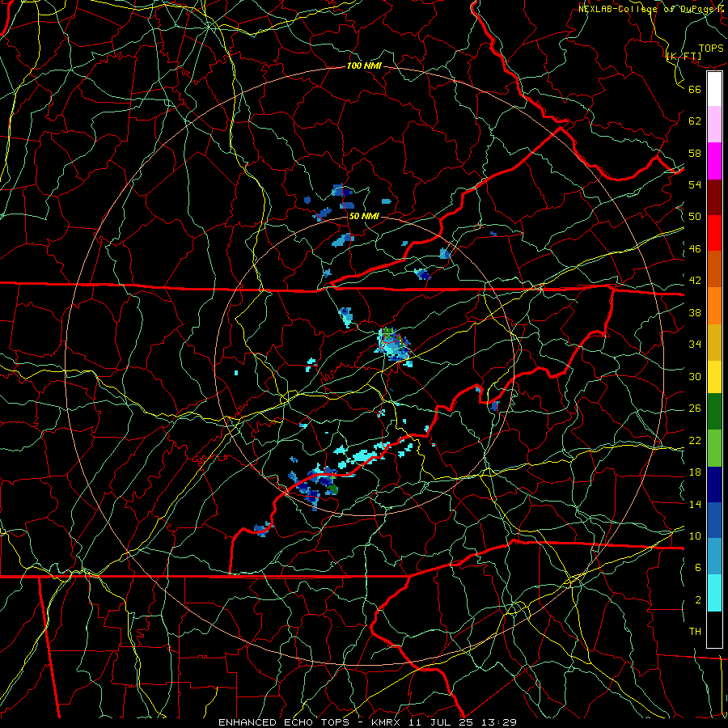Click the black TH threshold legend swatch
The width and height of the screenshot is (728, 728).
[x=714, y=629]
